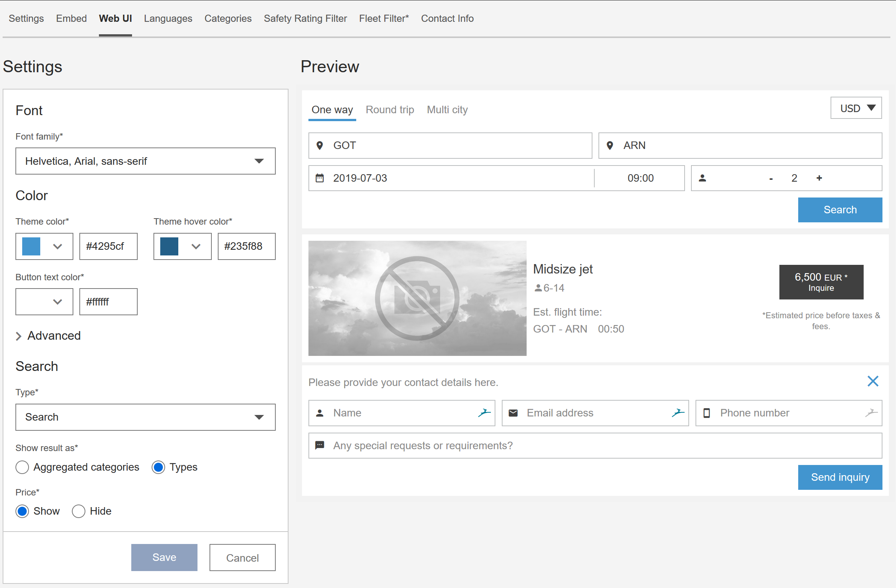The width and height of the screenshot is (896, 588).
Task: Click the Phone number input field
Action: click(789, 413)
